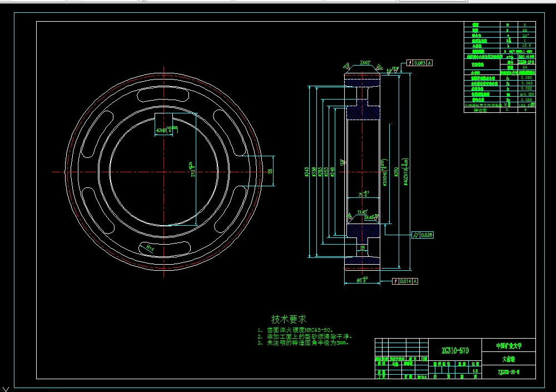556x392 pixels.
Task: Select the 55 dimension on front view
Action: (270, 171)
